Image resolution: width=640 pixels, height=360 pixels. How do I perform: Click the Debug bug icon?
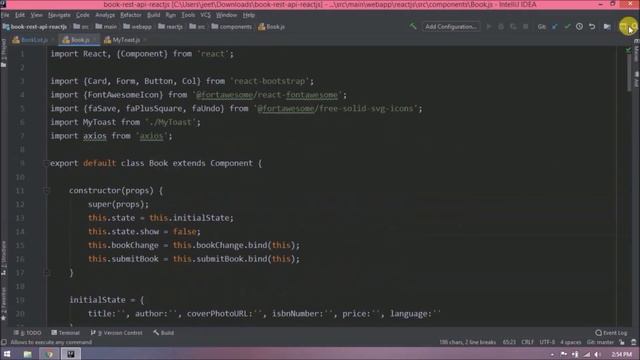[501, 27]
